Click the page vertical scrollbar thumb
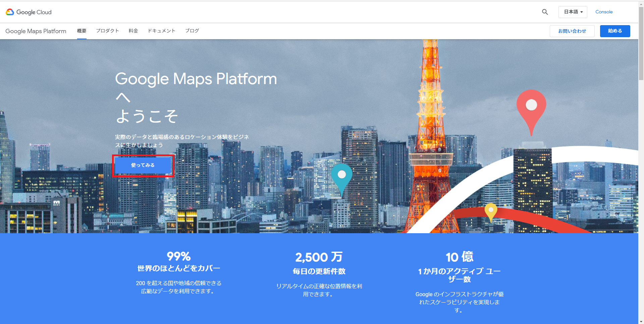Screen dimensions: 644x324 (641, 44)
